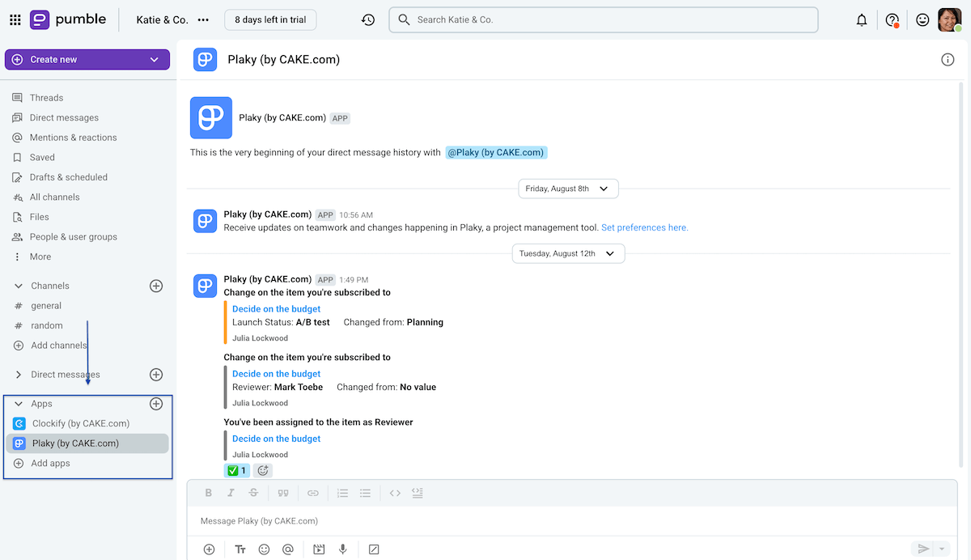Record an audio clip with the microphone icon
Viewport: 971px width, 560px height.
(x=342, y=549)
